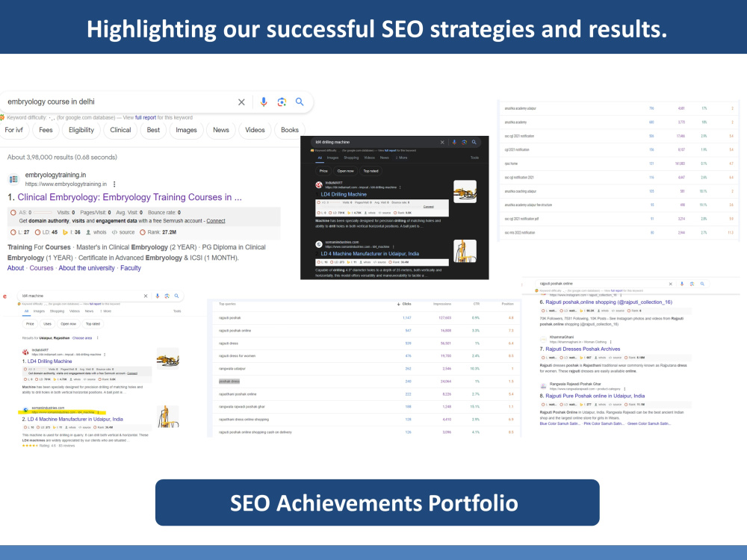Open 'Tools' in dark-mode ld4 drilling results
Screen dimensions: 747x560
tap(474, 158)
